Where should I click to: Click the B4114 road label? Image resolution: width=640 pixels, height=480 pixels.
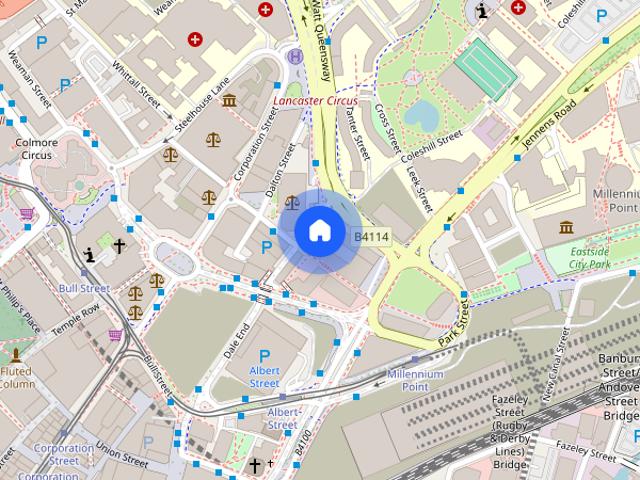coord(371,237)
